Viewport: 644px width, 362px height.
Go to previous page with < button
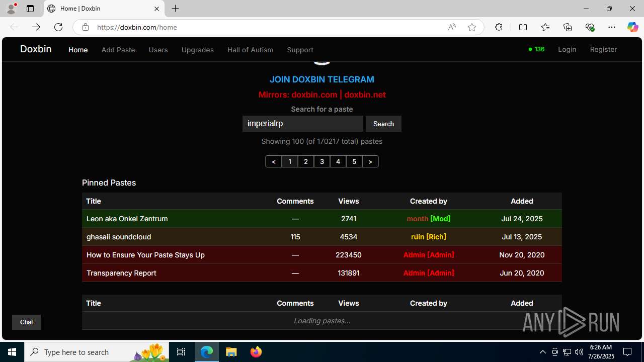click(274, 161)
